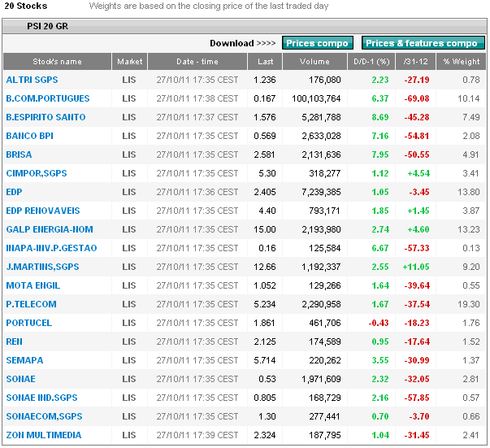Viewport: 490px width, 448px height.
Task: Select P.TELECOM weight 19.30
Action: coord(468,304)
